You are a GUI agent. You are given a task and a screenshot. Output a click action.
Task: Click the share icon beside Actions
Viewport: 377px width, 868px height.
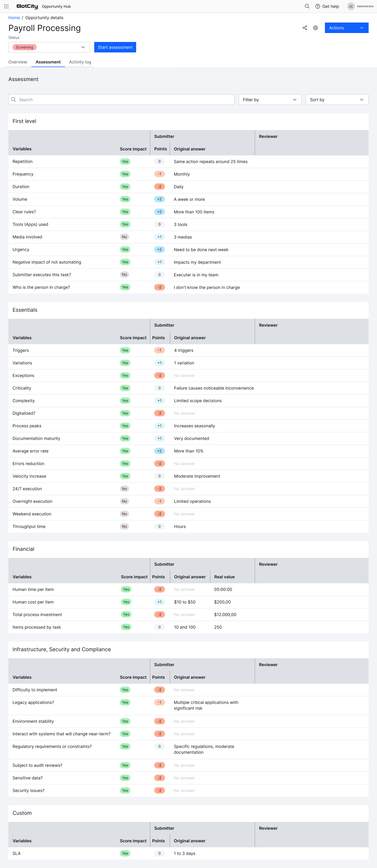click(x=305, y=28)
